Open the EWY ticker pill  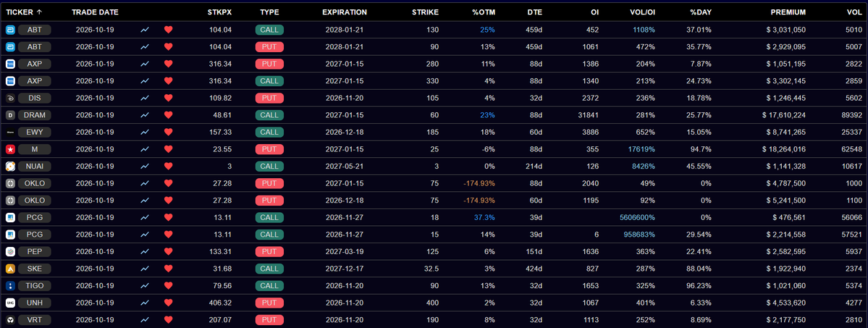click(x=35, y=132)
